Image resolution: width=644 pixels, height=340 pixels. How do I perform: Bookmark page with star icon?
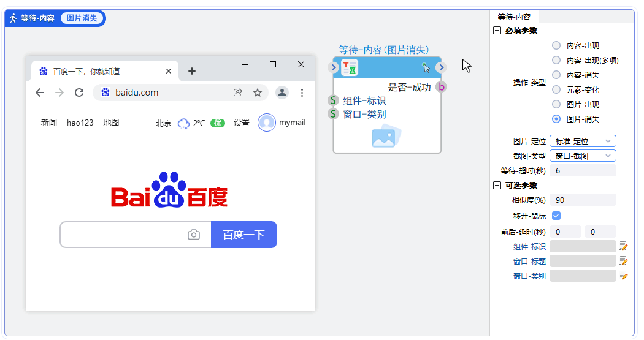[x=258, y=93]
